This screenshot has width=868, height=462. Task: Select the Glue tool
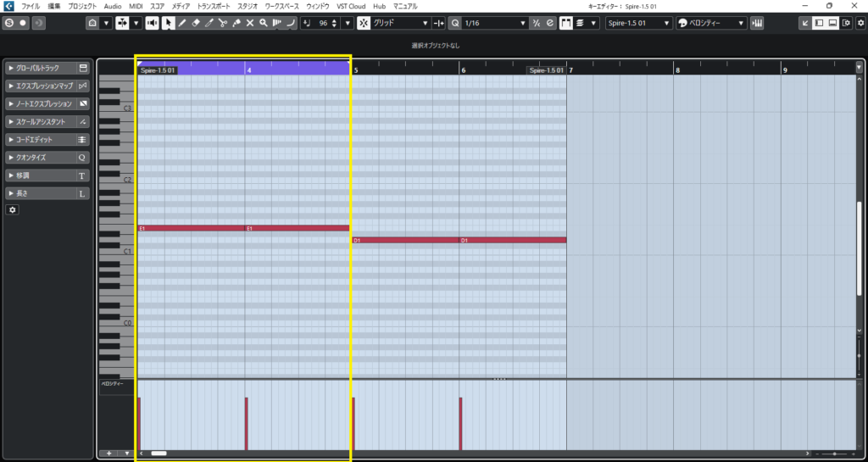(x=236, y=23)
